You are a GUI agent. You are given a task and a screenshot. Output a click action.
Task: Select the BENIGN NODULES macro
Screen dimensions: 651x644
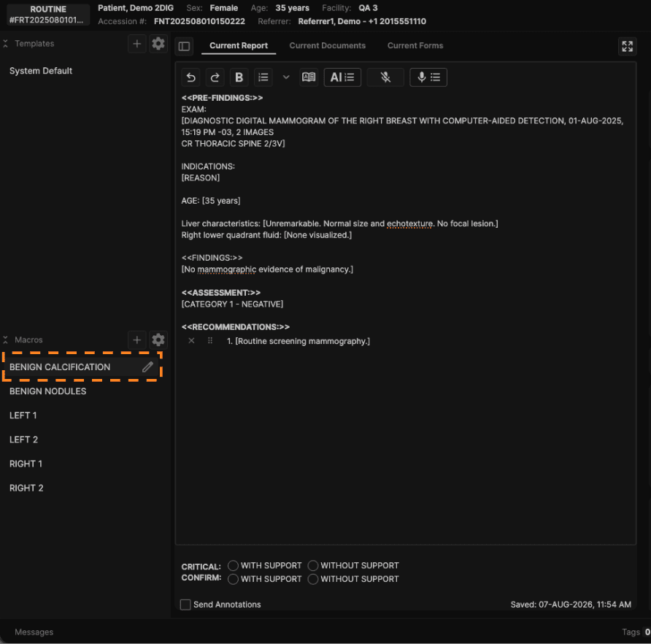47,391
